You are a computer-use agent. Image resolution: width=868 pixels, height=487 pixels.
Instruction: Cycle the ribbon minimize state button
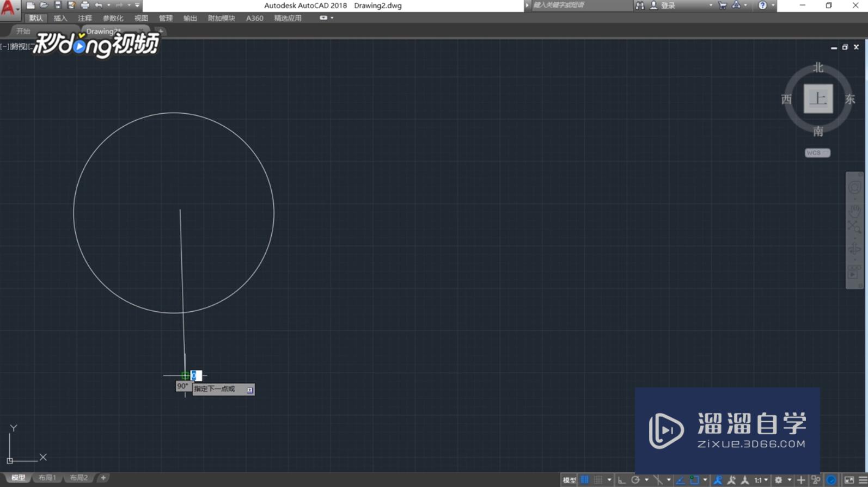pyautogui.click(x=323, y=18)
